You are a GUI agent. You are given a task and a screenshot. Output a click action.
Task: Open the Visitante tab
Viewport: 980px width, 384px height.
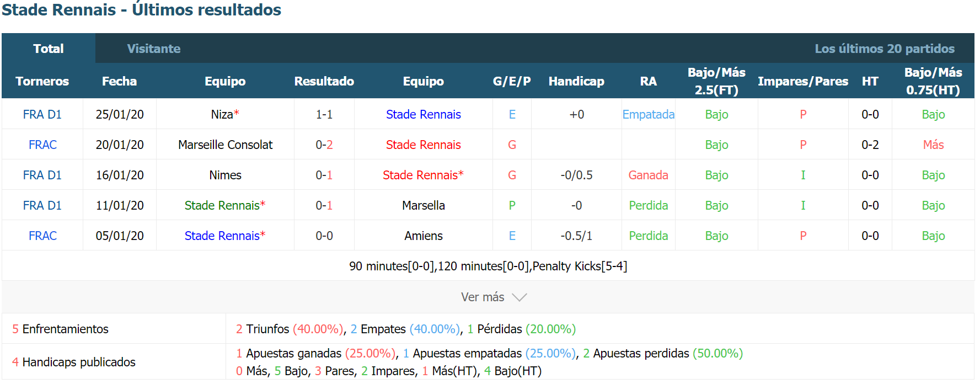(x=153, y=49)
